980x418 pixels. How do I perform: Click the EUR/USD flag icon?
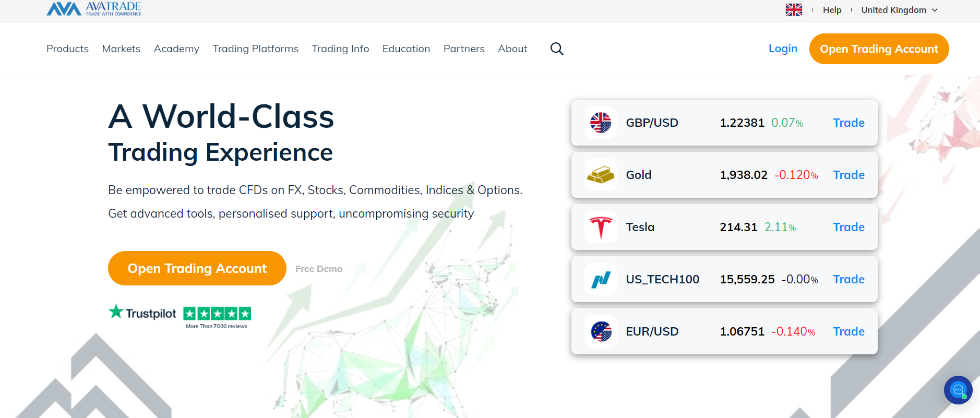click(x=601, y=331)
